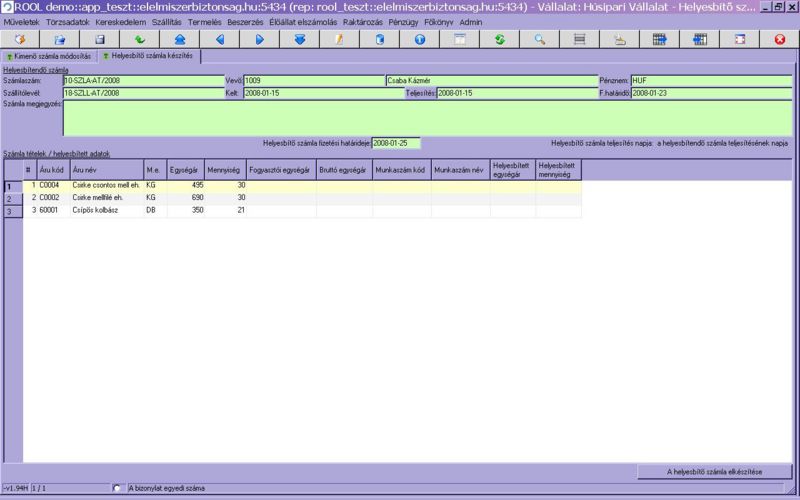Switch to 'Kimenő számla módosítás' tab
800x500 pixels.
click(49, 57)
